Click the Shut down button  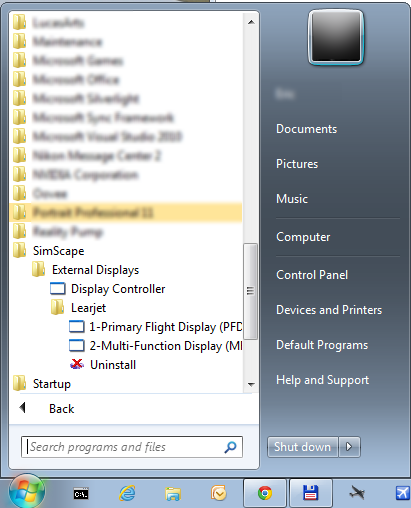pyautogui.click(x=303, y=447)
